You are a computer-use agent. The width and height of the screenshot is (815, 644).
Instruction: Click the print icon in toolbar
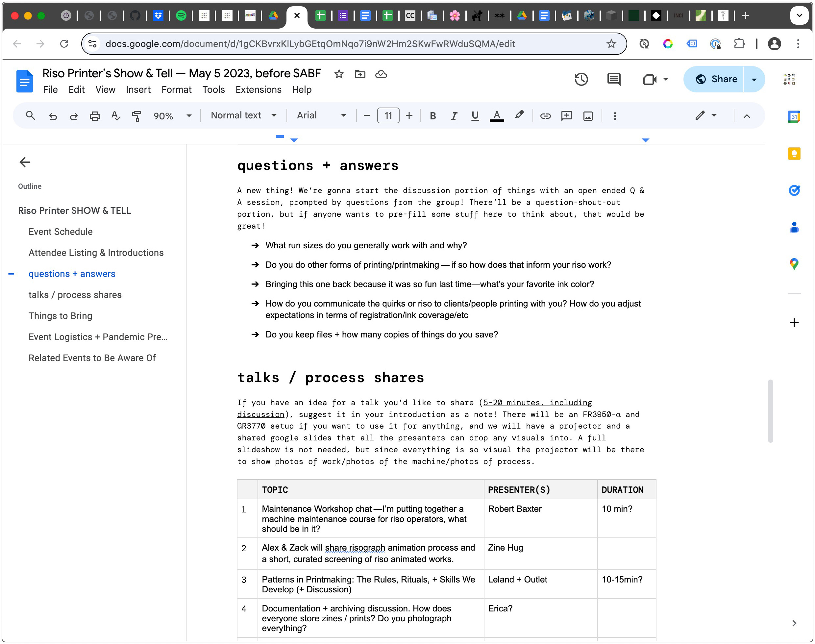95,116
